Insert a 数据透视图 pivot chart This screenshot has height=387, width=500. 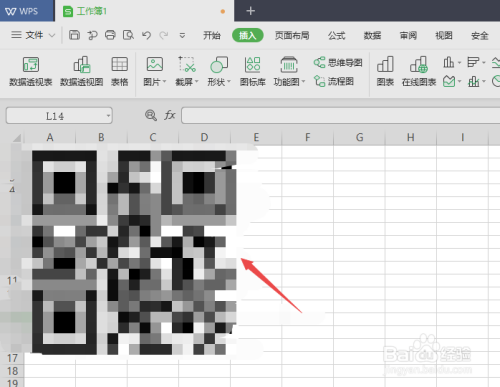pyautogui.click(x=82, y=71)
